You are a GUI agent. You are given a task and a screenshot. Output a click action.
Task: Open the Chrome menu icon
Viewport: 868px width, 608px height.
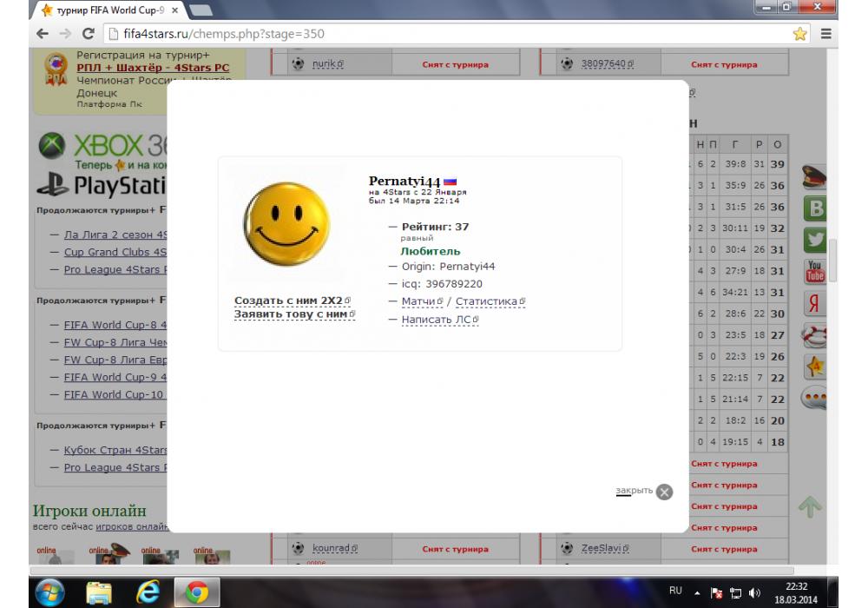(x=825, y=34)
